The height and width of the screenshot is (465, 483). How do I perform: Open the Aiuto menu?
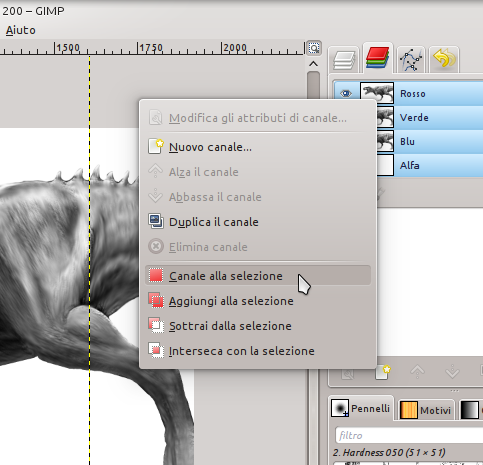pos(21,30)
